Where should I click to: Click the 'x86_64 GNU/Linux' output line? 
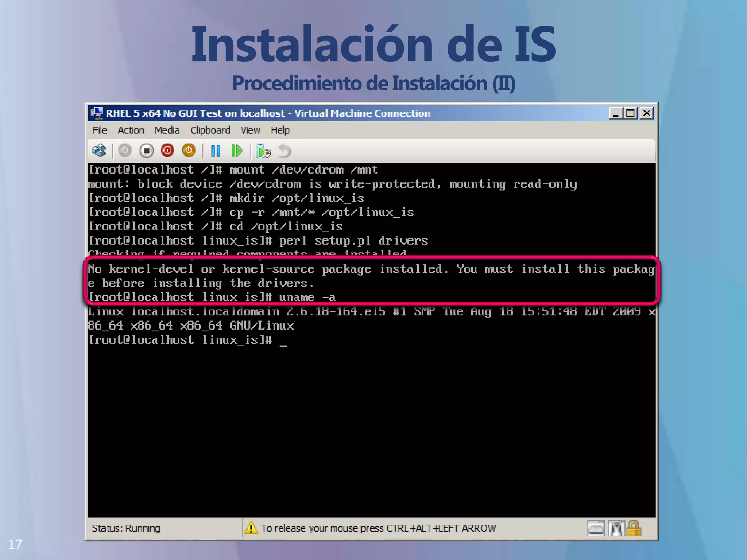tap(191, 326)
